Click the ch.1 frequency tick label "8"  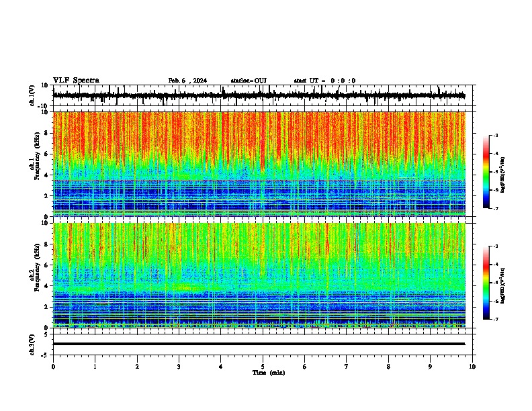[46, 133]
